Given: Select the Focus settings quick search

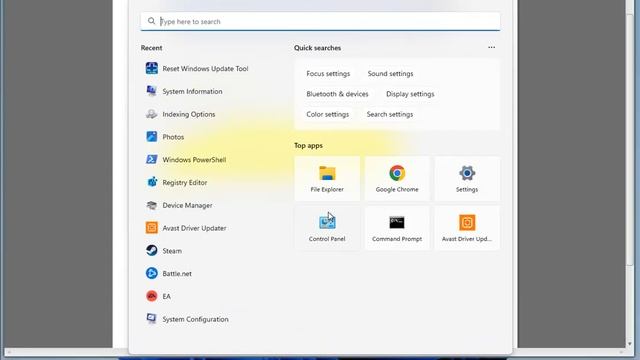Looking at the screenshot, I should click(x=328, y=73).
